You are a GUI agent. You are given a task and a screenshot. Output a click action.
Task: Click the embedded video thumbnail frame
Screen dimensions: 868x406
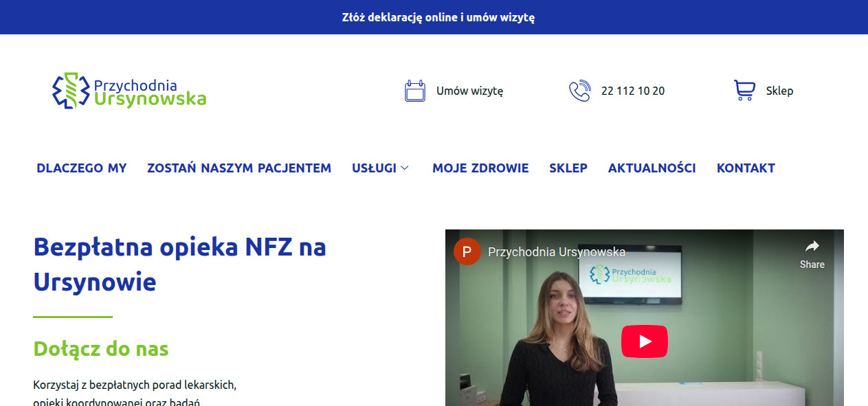click(645, 317)
